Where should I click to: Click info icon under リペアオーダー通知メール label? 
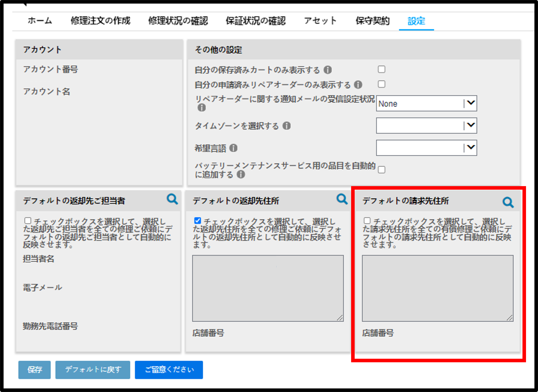(x=202, y=108)
